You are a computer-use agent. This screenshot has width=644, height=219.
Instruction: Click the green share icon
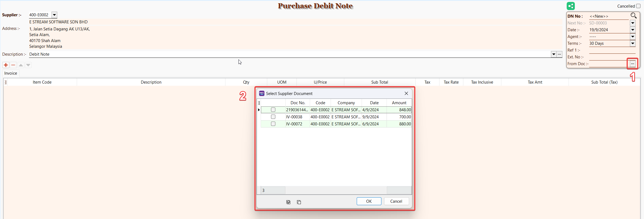coord(570,6)
